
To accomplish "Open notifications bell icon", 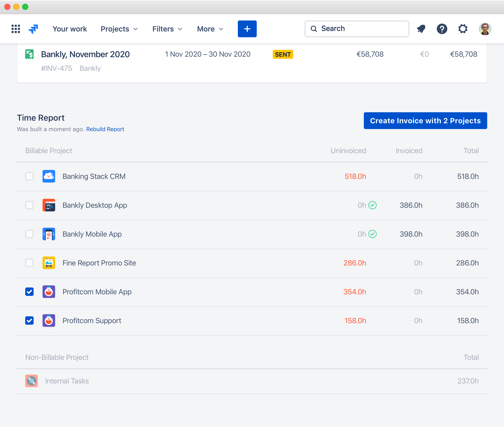I will [421, 29].
